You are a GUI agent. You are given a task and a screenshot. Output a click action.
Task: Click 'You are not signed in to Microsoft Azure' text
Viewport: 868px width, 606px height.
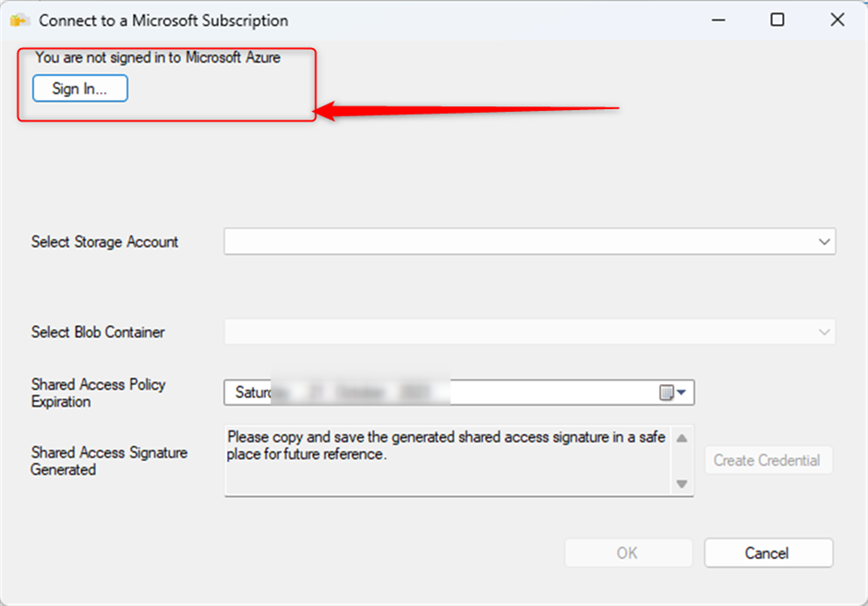coord(158,57)
